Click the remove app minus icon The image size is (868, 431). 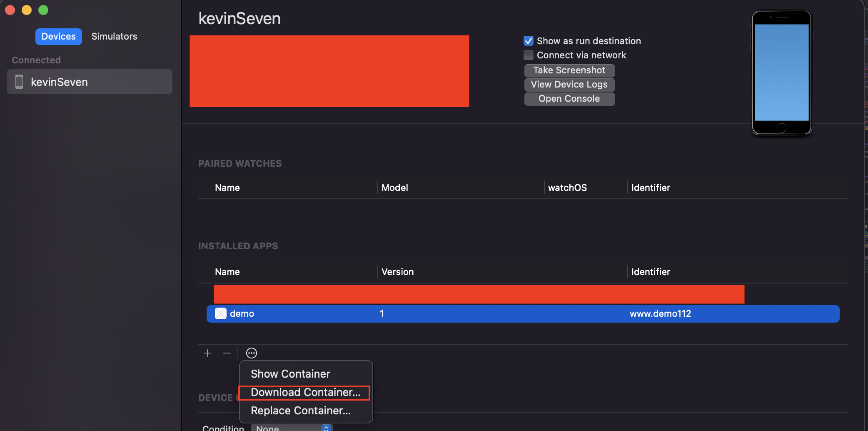tap(227, 353)
